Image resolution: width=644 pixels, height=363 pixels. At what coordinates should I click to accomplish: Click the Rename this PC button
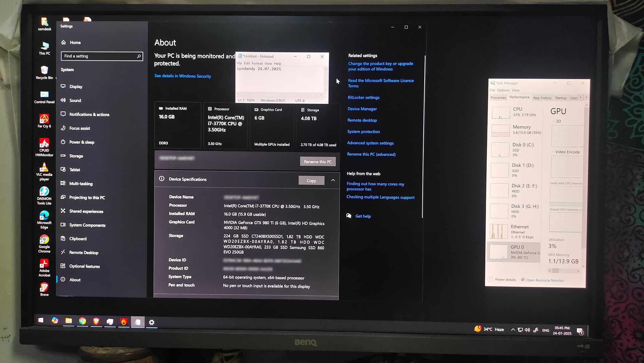pyautogui.click(x=317, y=162)
